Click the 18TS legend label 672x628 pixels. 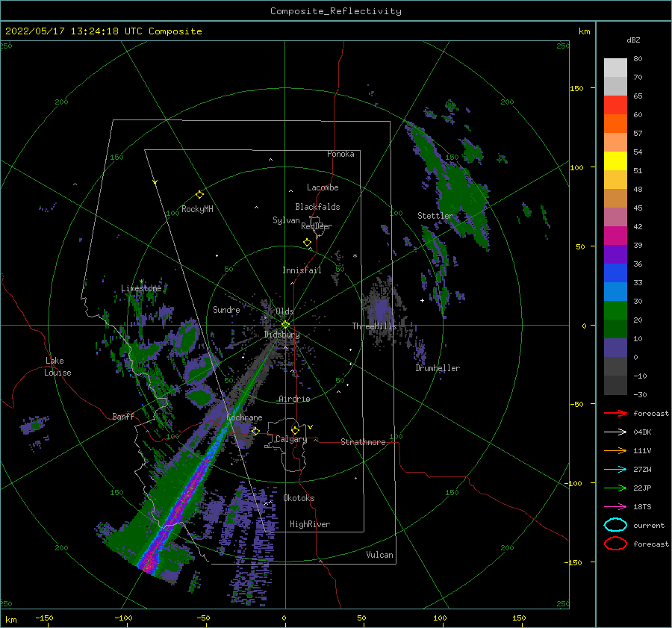coord(642,507)
